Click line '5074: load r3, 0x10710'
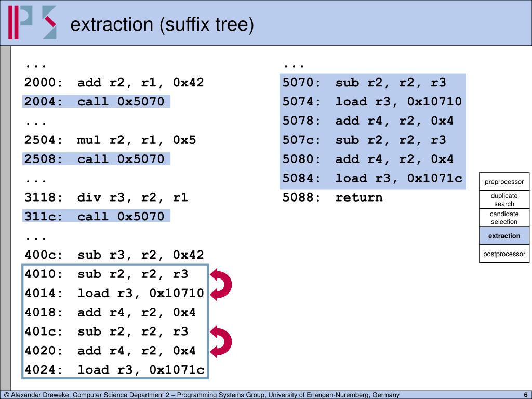 point(372,101)
